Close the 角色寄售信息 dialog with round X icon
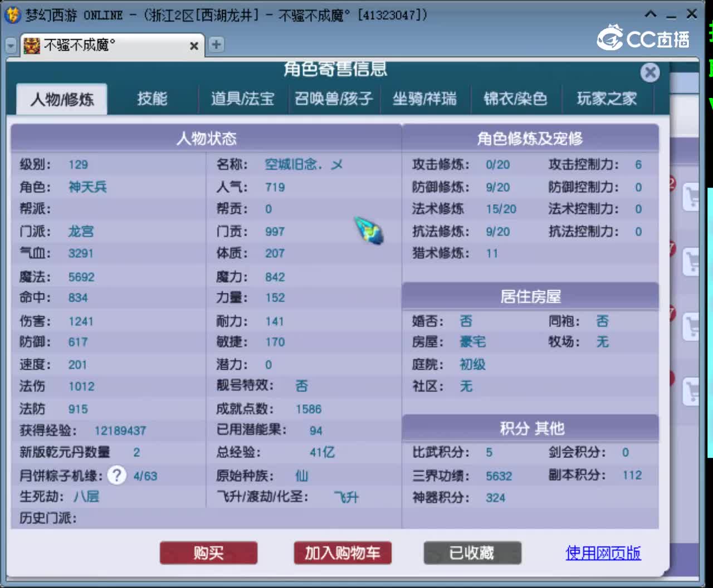The width and height of the screenshot is (713, 588). coord(650,72)
